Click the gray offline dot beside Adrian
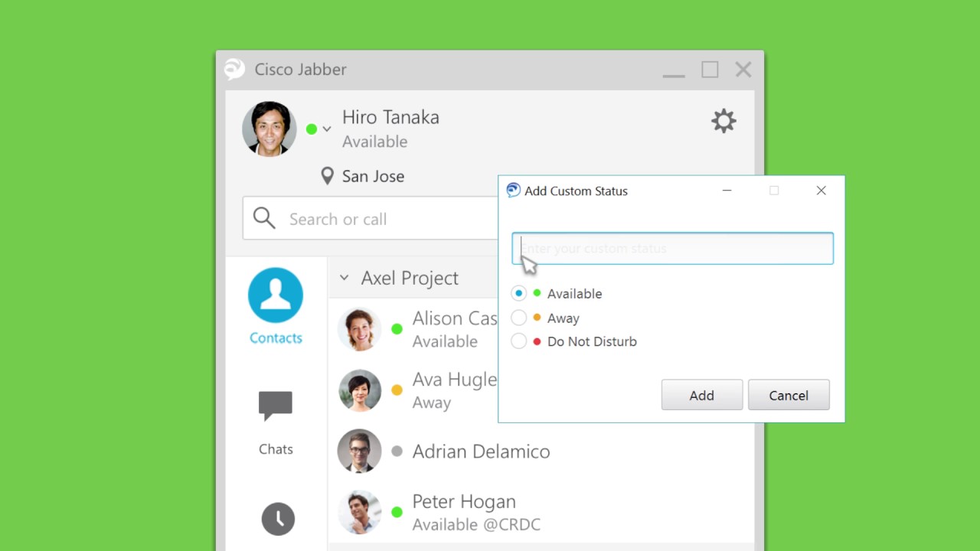 pos(397,452)
